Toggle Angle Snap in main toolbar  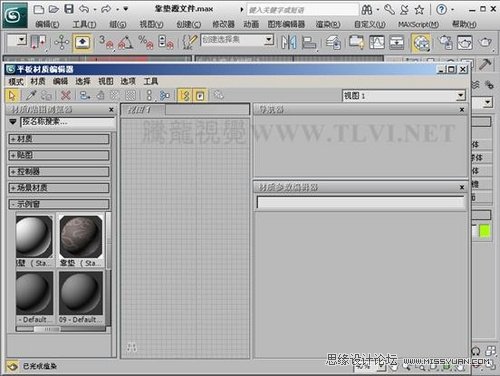[125, 42]
